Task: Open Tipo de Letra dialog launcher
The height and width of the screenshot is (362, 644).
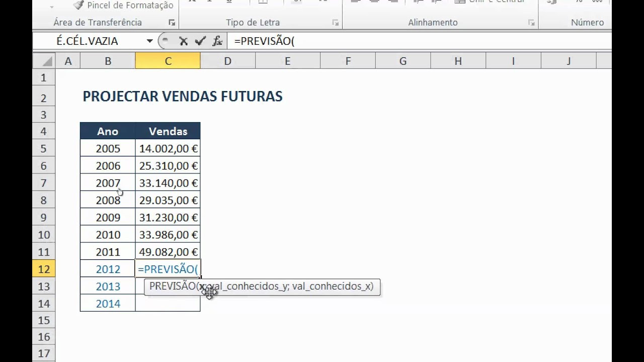Action: [336, 23]
